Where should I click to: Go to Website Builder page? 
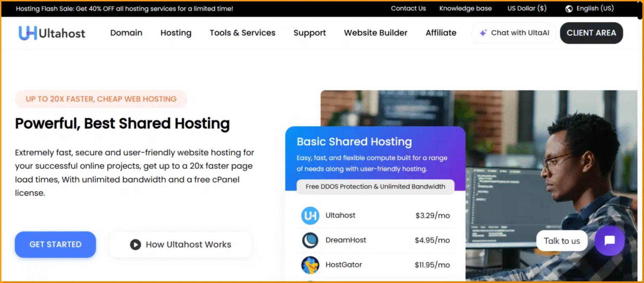(x=375, y=33)
